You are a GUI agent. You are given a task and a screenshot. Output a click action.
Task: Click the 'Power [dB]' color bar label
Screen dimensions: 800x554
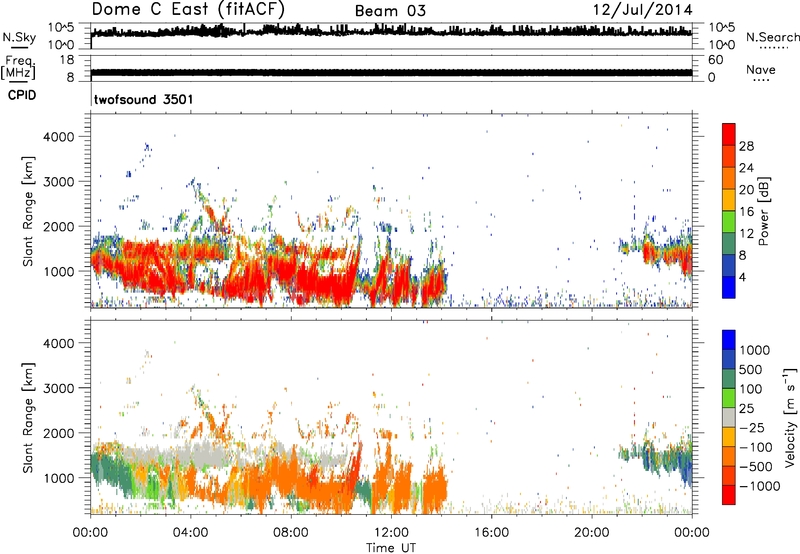pos(763,211)
